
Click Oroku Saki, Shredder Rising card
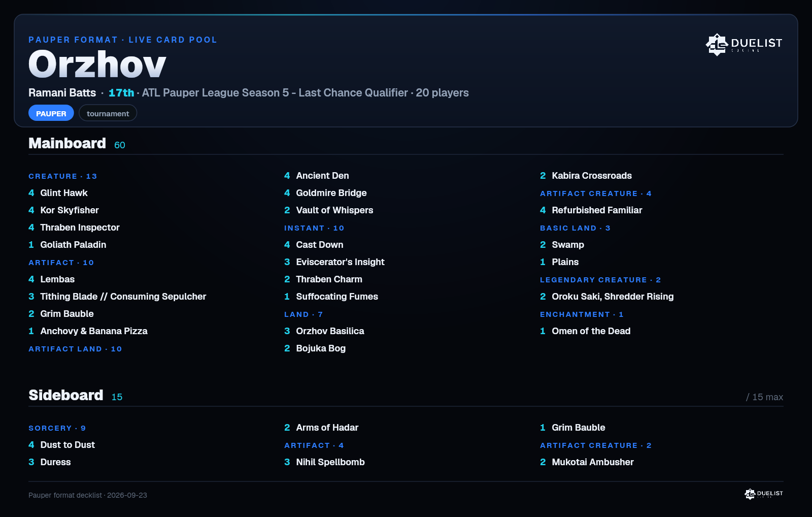click(613, 297)
